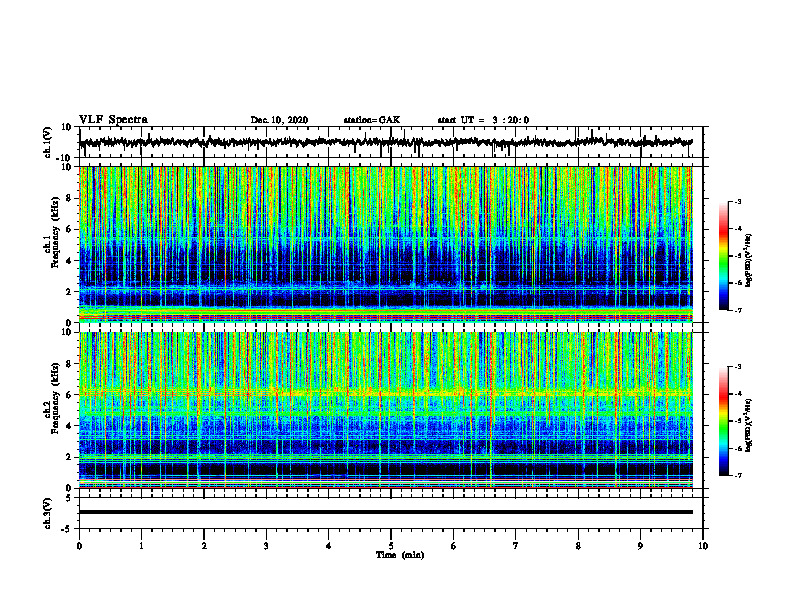Viewport: 792px width, 612px height.
Task: Click time-axis tick label "9" at bottom
Action: (640, 546)
